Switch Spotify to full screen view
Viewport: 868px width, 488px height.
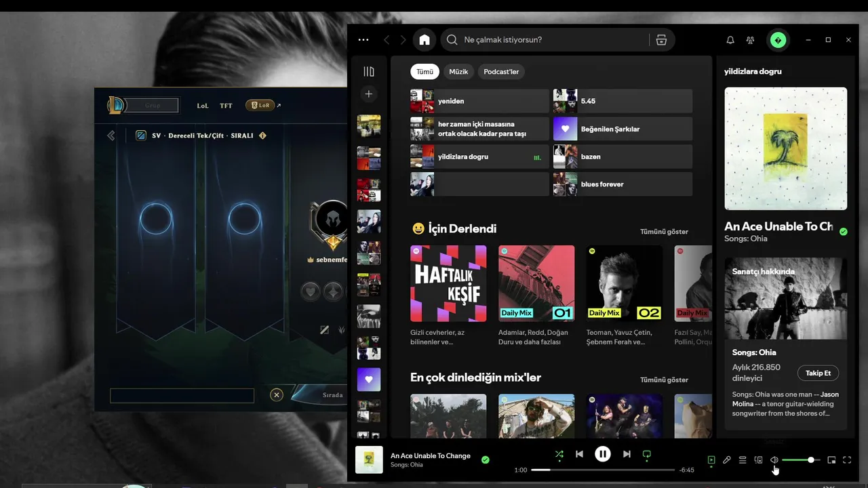click(847, 460)
